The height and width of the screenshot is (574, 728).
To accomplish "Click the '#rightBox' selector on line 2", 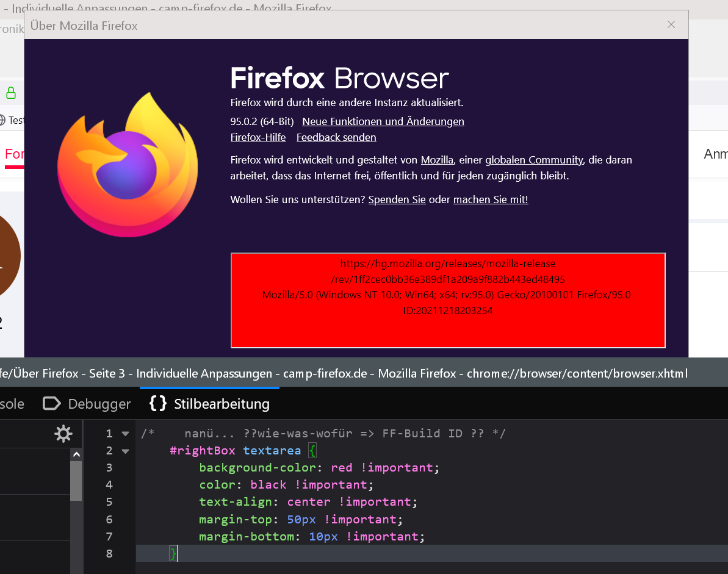I will coord(203,451).
